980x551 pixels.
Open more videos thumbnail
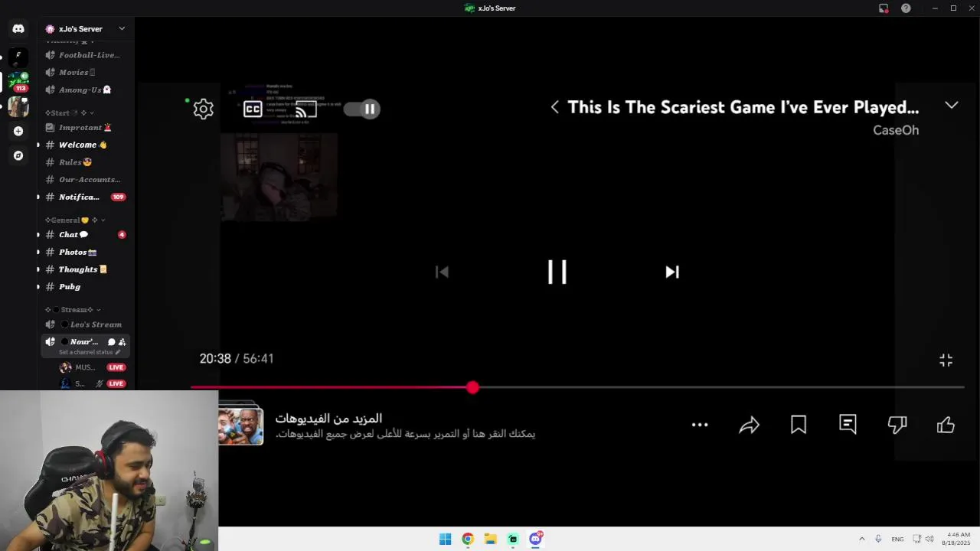(x=240, y=426)
